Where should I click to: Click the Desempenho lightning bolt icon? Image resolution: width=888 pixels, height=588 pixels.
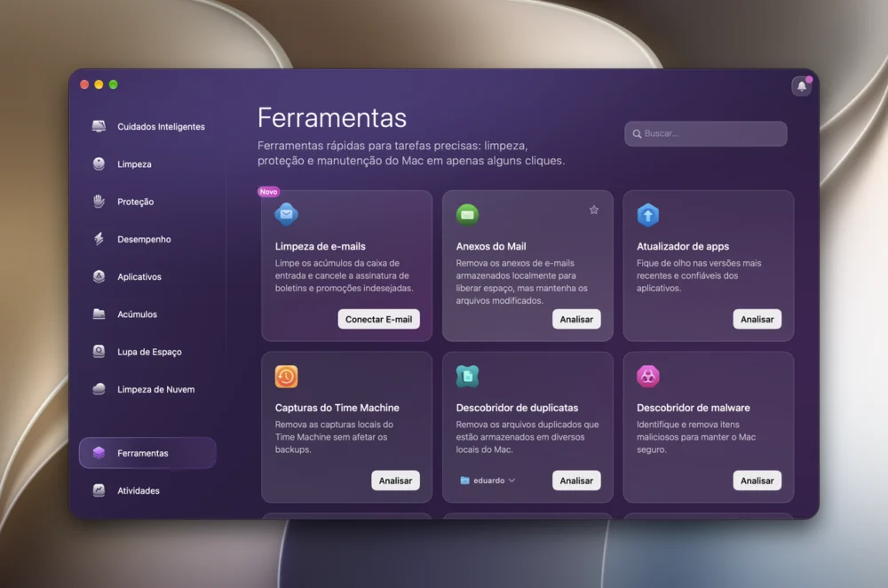click(x=99, y=238)
